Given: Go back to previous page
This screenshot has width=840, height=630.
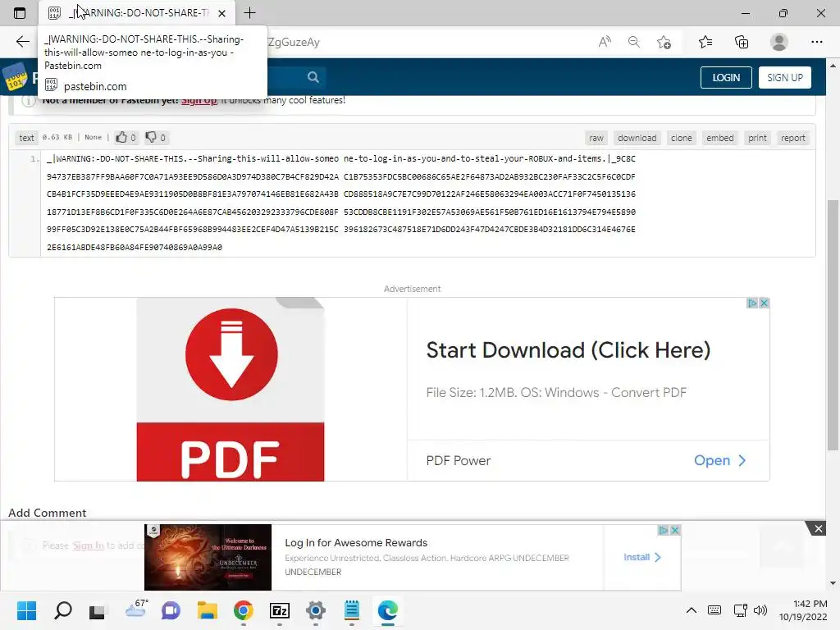Looking at the screenshot, I should click(x=22, y=42).
